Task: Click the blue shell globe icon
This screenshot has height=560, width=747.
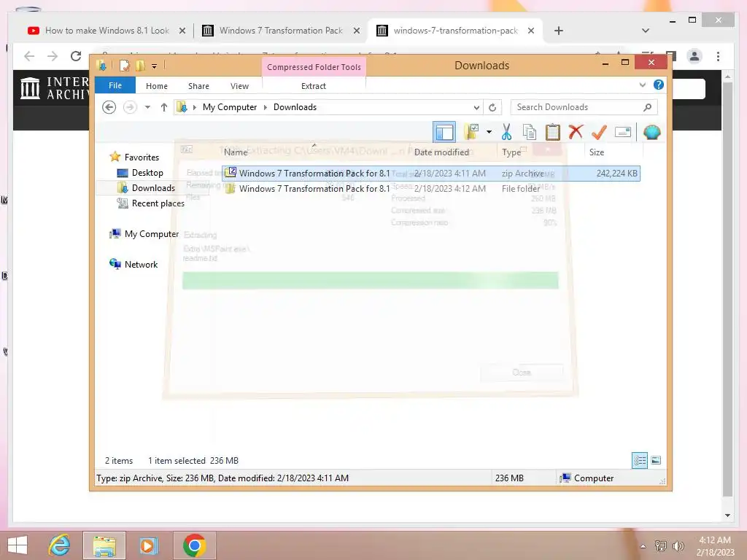Action: [x=651, y=132]
